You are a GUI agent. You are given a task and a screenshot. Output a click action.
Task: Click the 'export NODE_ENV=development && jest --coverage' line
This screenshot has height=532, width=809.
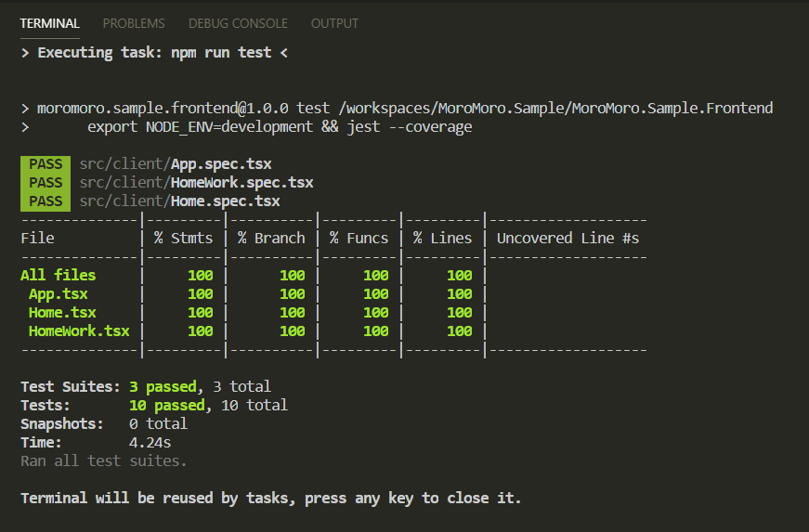280,127
